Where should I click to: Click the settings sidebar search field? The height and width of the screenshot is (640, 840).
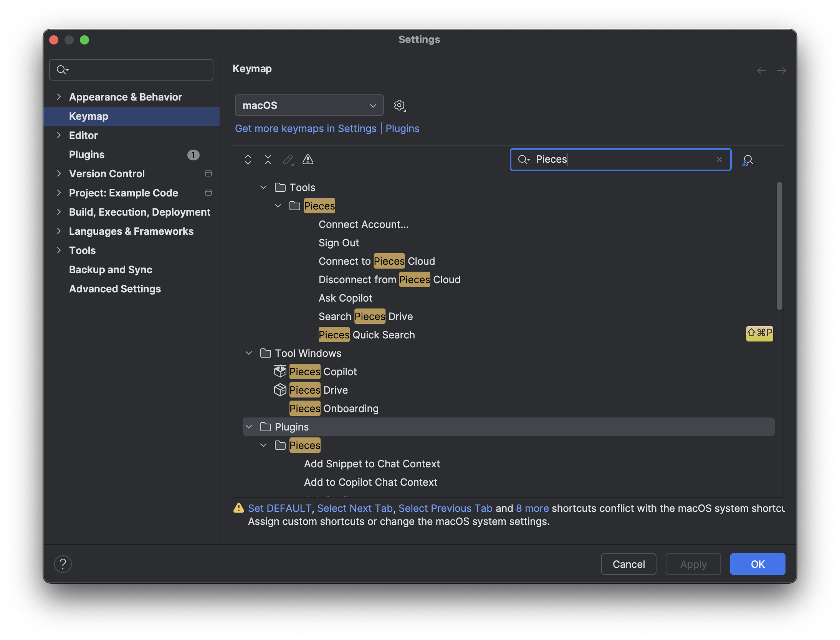coord(131,70)
